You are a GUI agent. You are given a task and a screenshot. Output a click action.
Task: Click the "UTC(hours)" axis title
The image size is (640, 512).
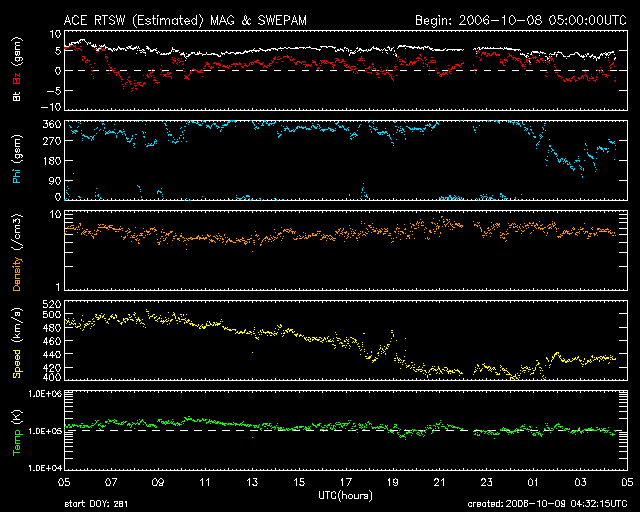(345, 496)
